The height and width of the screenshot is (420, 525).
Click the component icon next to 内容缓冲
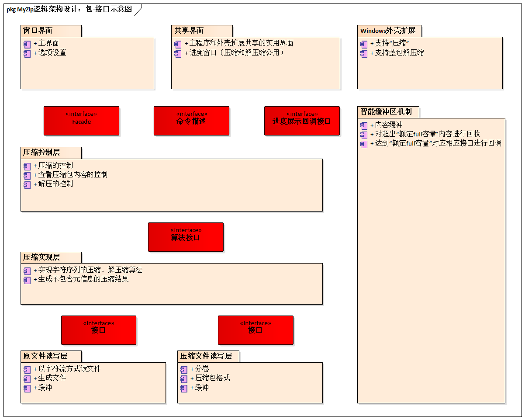point(364,125)
